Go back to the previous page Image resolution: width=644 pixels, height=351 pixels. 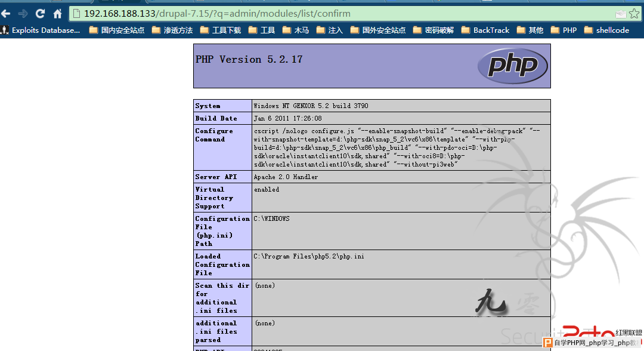pos(6,14)
